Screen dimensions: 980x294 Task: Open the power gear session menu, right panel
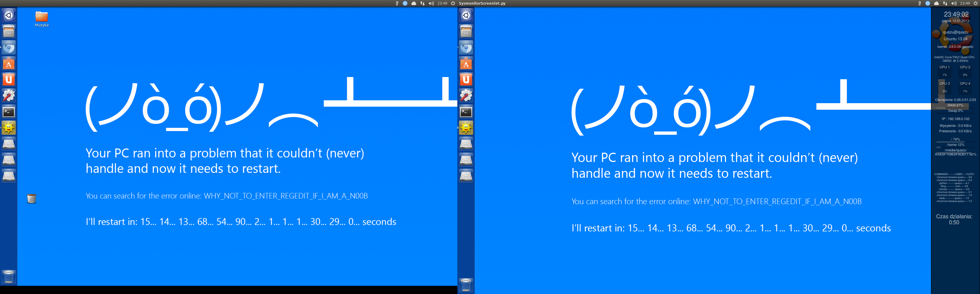tap(975, 4)
